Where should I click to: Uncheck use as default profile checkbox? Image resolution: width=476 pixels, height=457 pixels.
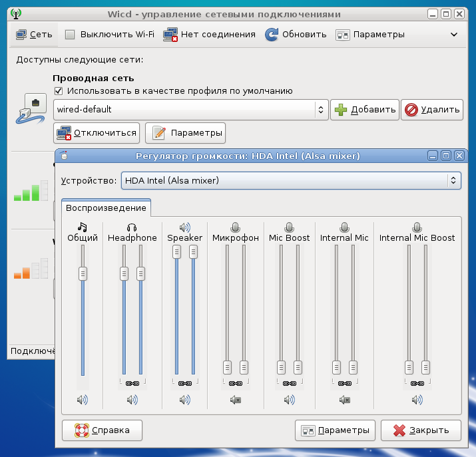(x=59, y=91)
